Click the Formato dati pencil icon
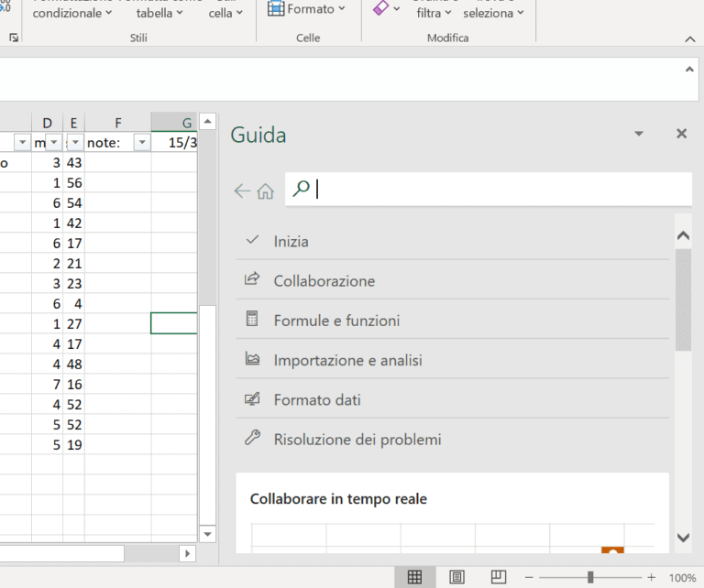 click(x=252, y=398)
